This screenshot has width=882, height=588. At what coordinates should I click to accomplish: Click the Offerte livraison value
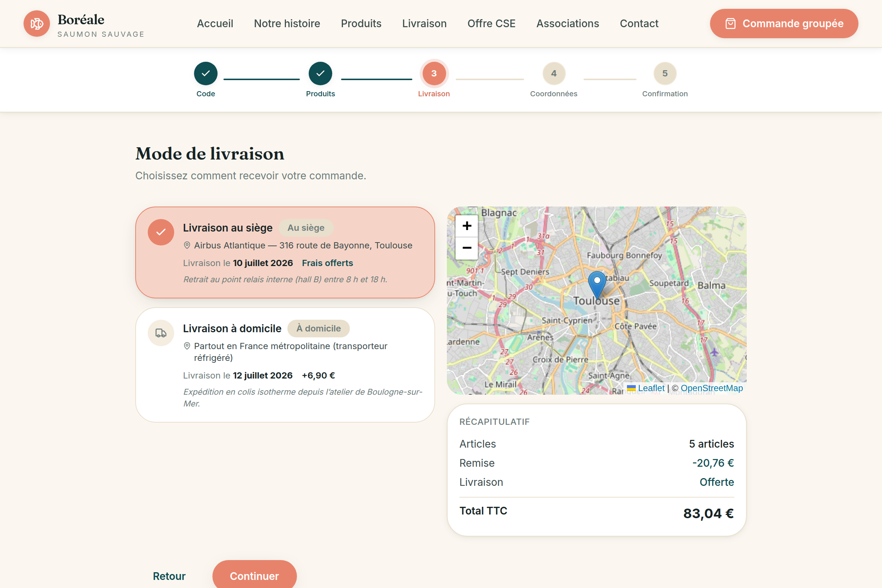click(x=717, y=482)
